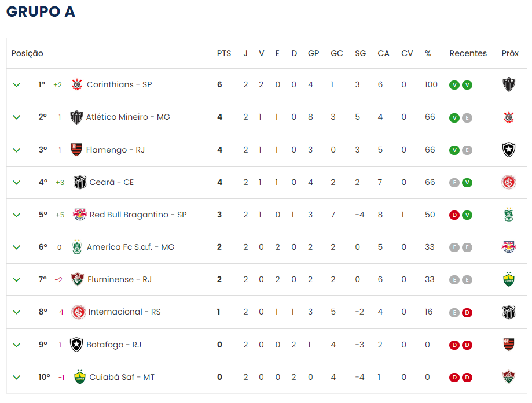Click Flamengo crest in third place row
Viewport: 532px width, 403px height.
[x=76, y=150]
